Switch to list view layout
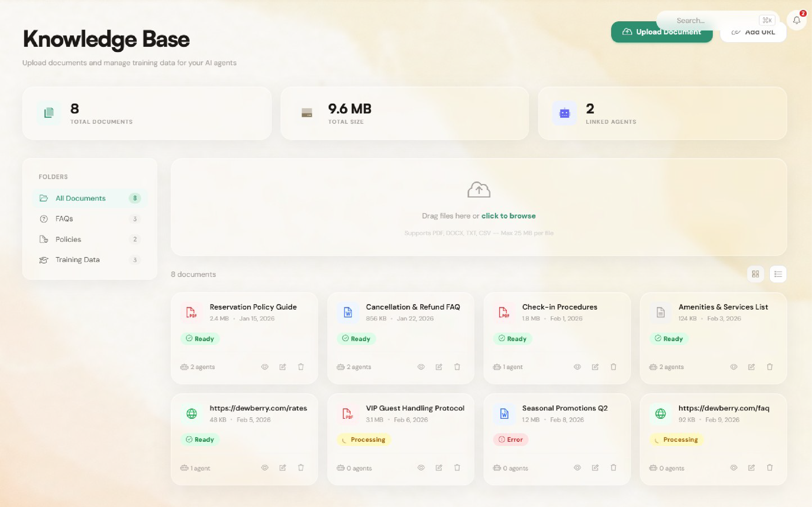Viewport: 812px width, 507px height. pos(778,274)
